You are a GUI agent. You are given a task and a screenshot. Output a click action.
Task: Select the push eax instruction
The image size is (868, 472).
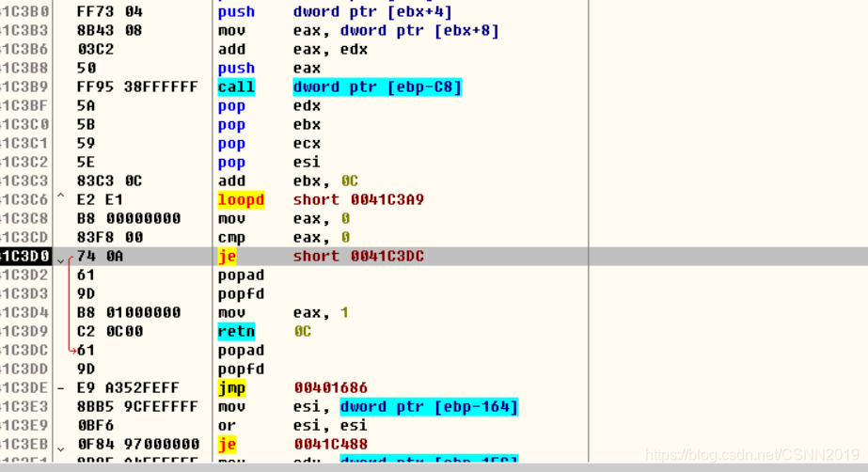point(269,68)
